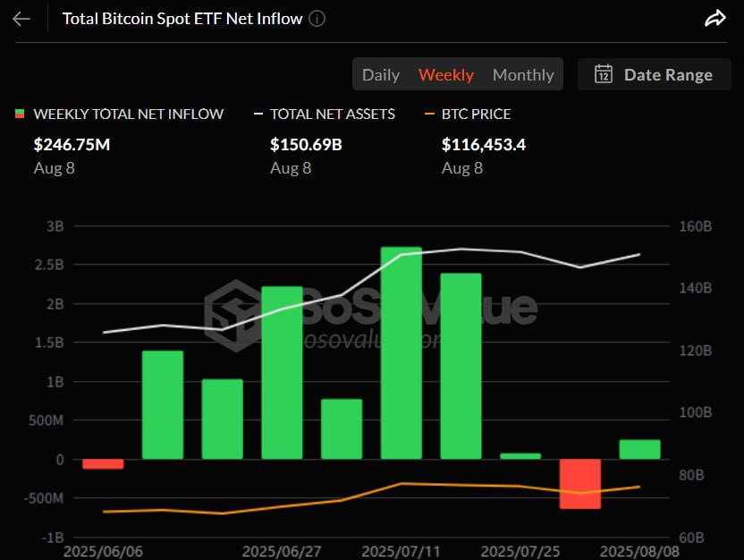Click the share icon in the top corner

point(714,16)
